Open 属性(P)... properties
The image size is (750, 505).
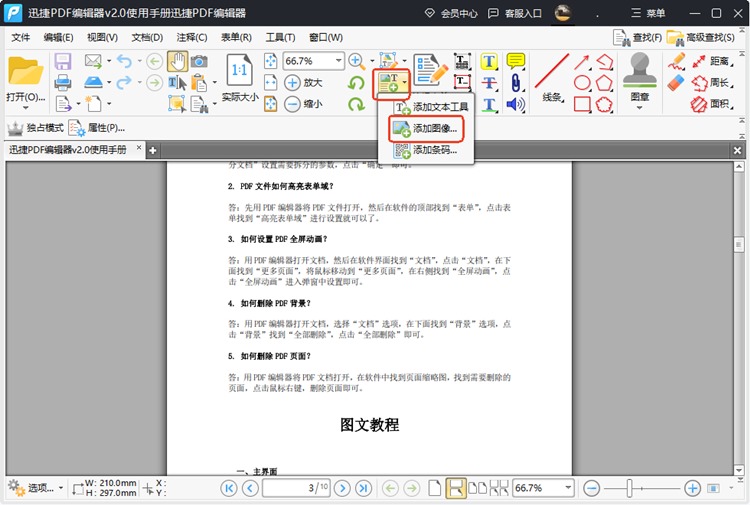[97, 128]
